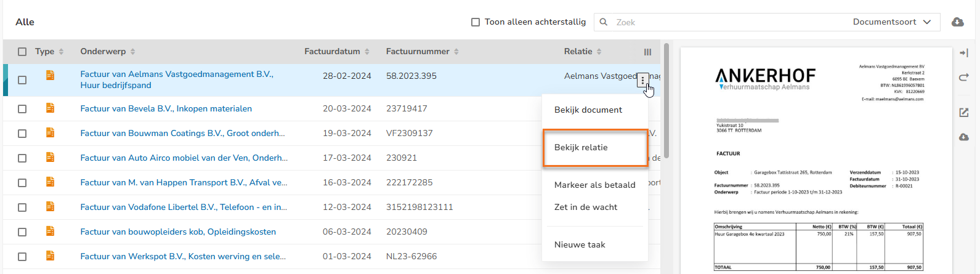980x274 pixels.
Task: Select Bekijk relatie from context menu
Action: pos(581,148)
